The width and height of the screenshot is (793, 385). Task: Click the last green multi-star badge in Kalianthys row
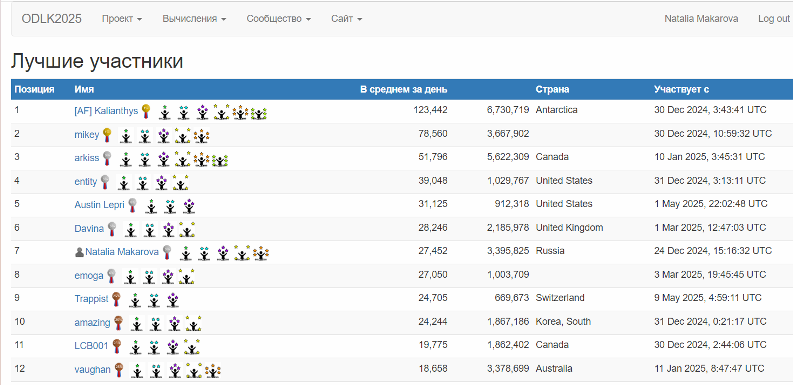pos(258,112)
